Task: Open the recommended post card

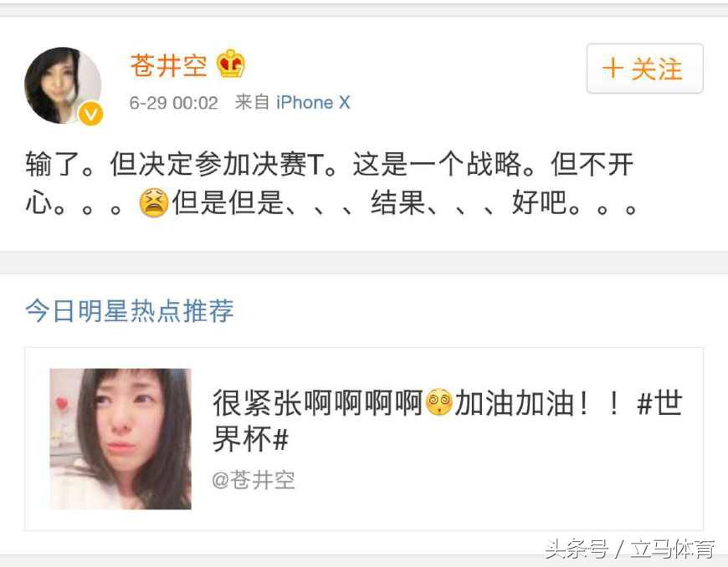Action: coord(364,439)
